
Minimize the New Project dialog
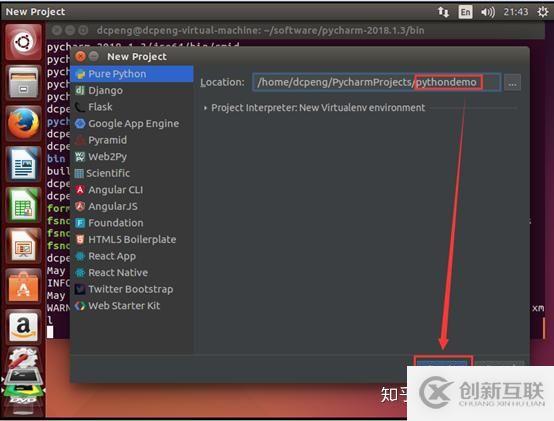click(x=94, y=57)
